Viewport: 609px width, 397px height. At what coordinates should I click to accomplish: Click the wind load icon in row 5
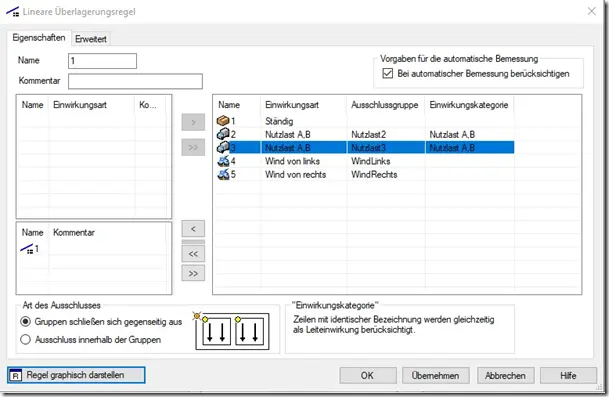coord(223,174)
